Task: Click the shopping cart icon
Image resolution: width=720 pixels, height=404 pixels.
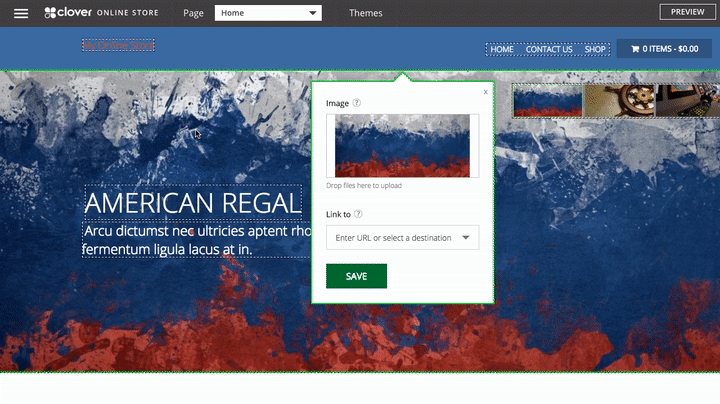Action: tap(634, 48)
